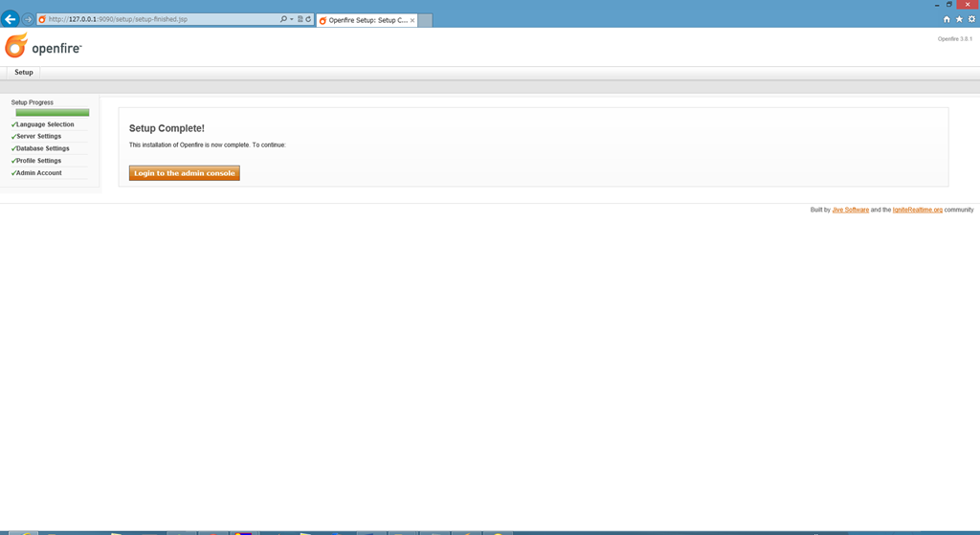This screenshot has width=980, height=535.
Task: Click the Openfire 3.8.1 version text
Action: (954, 38)
